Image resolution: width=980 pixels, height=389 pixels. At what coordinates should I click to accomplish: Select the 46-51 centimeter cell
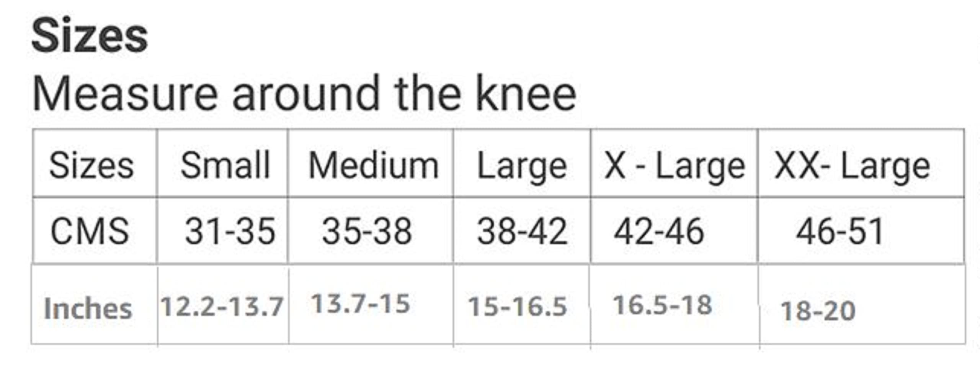(840, 231)
